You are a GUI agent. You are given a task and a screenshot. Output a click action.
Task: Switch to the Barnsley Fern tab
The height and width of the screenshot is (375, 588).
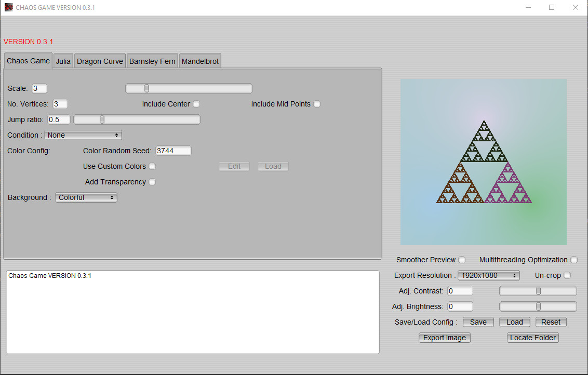tap(152, 60)
